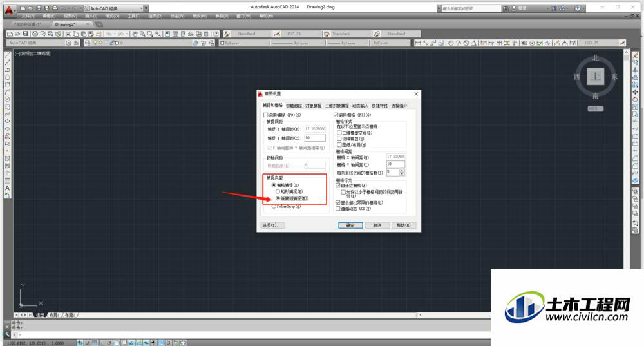
Task: Toggle the 自适应栅格 checkbox
Action: tap(338, 186)
